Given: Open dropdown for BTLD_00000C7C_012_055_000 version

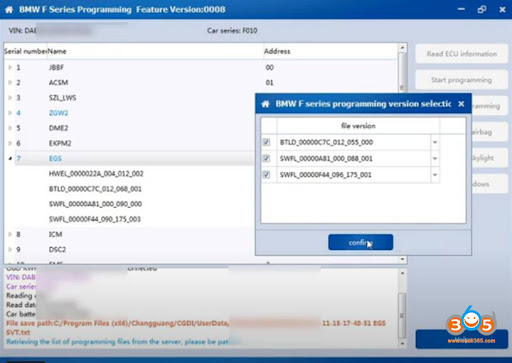Looking at the screenshot, I should point(435,142).
